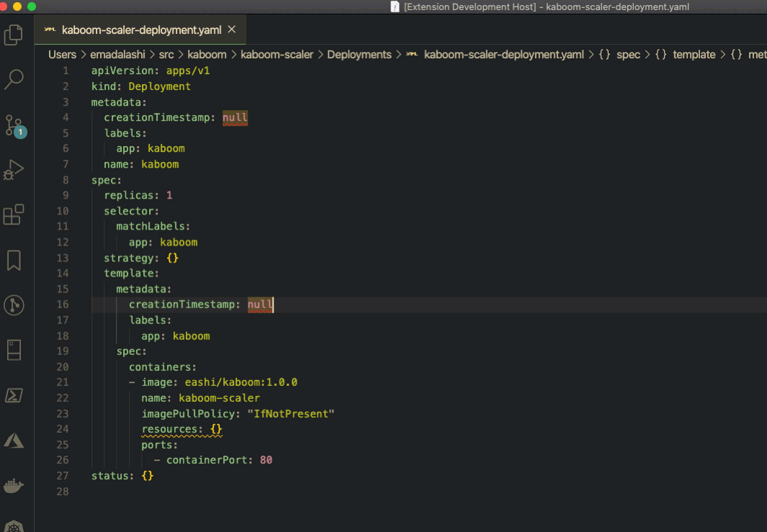767x532 pixels.
Task: Open the kaboom folder breadcrumb menu
Action: 207,54
